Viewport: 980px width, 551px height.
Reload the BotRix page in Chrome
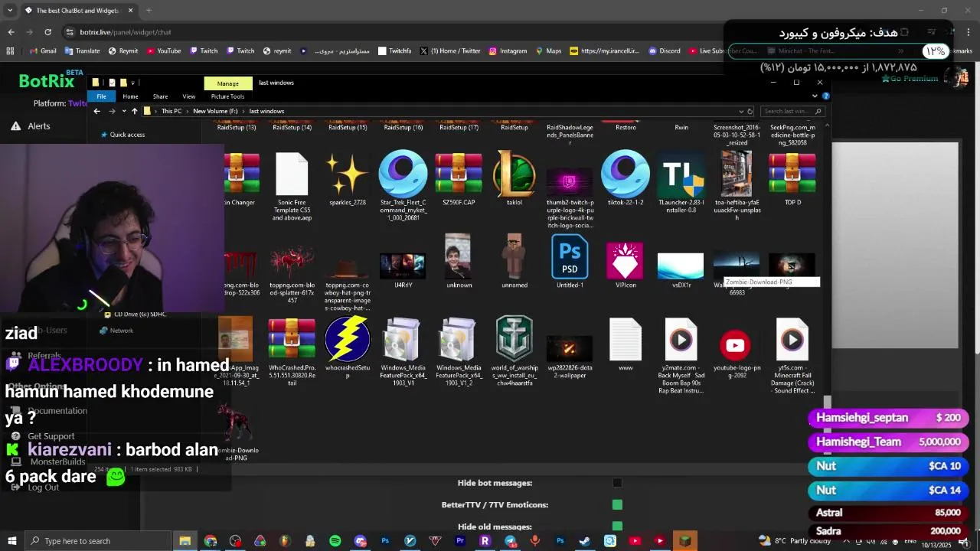click(47, 32)
